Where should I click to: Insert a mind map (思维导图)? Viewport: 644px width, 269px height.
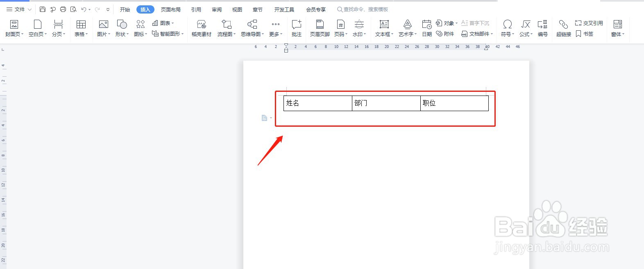[252, 28]
